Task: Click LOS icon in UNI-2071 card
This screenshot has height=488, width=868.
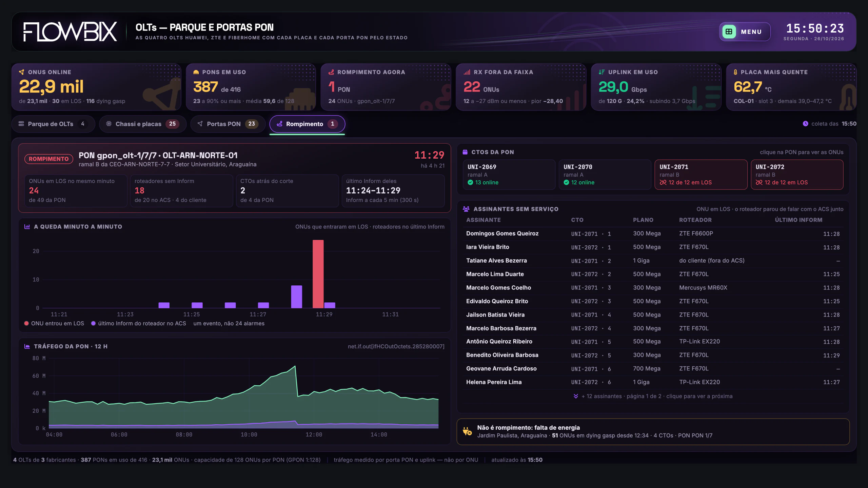Action: pyautogui.click(x=663, y=183)
